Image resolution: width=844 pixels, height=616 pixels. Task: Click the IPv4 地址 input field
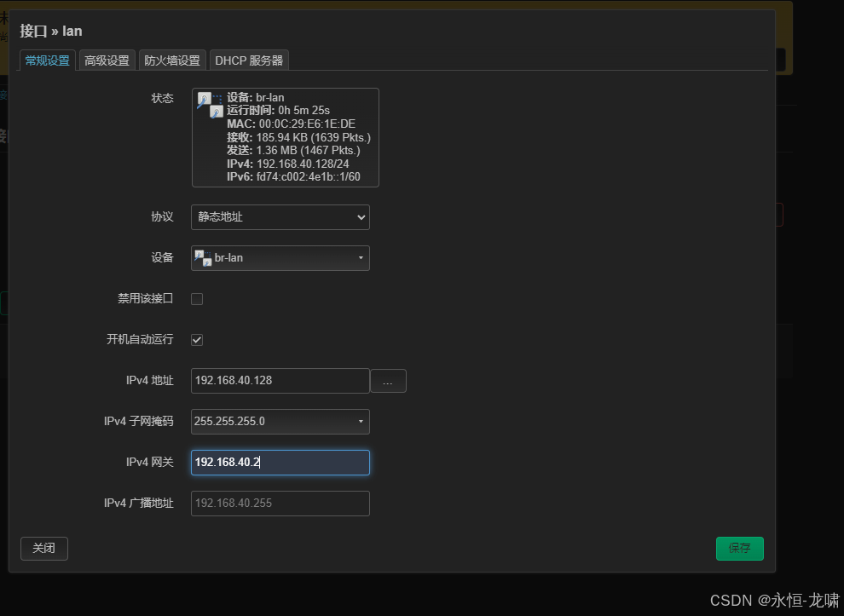coord(280,380)
